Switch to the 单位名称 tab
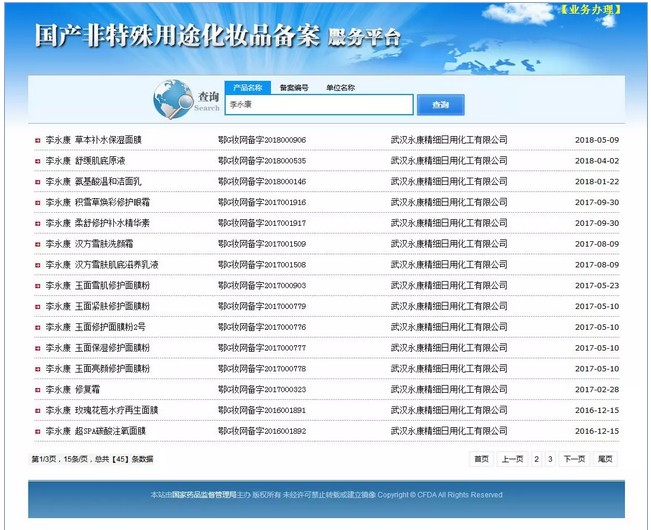The width and height of the screenshot is (651, 530). [x=340, y=88]
